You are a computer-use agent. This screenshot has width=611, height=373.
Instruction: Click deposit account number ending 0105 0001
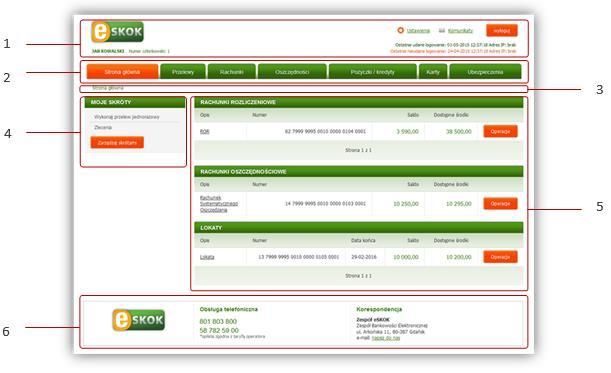point(298,257)
